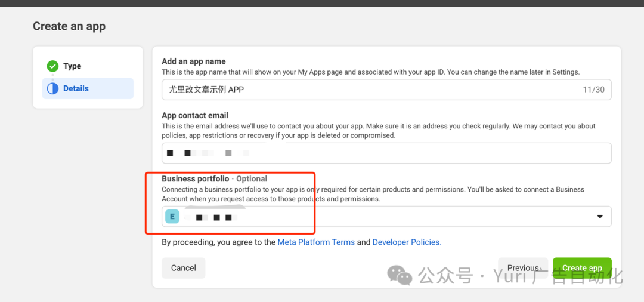Open the Business portfolio dropdown arrow
The image size is (644, 302).
pyautogui.click(x=600, y=217)
